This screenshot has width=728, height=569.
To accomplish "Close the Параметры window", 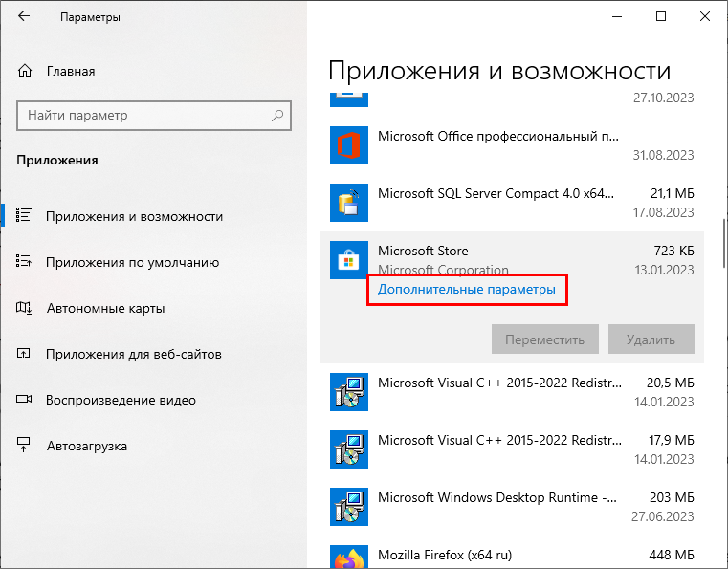I will (704, 16).
